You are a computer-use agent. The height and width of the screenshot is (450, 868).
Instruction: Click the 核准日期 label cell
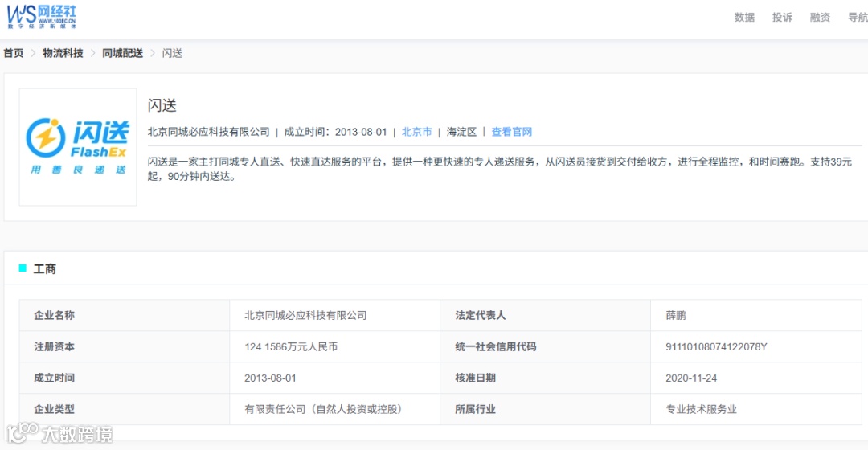point(545,378)
